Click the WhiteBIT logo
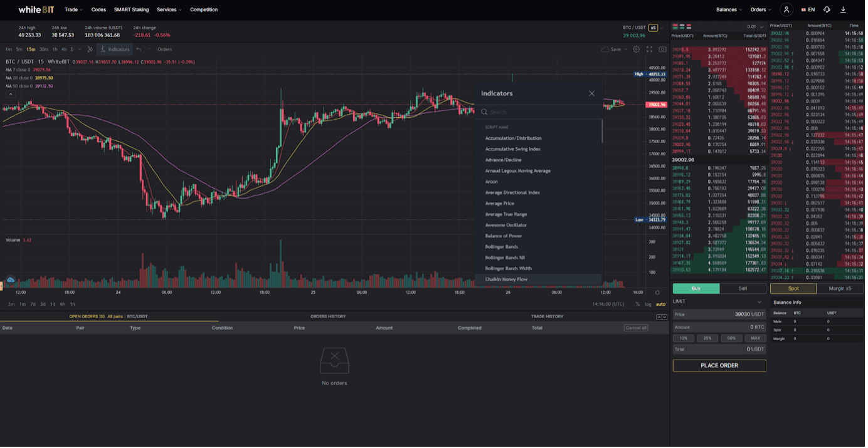This screenshot has width=868, height=448. [x=36, y=9]
